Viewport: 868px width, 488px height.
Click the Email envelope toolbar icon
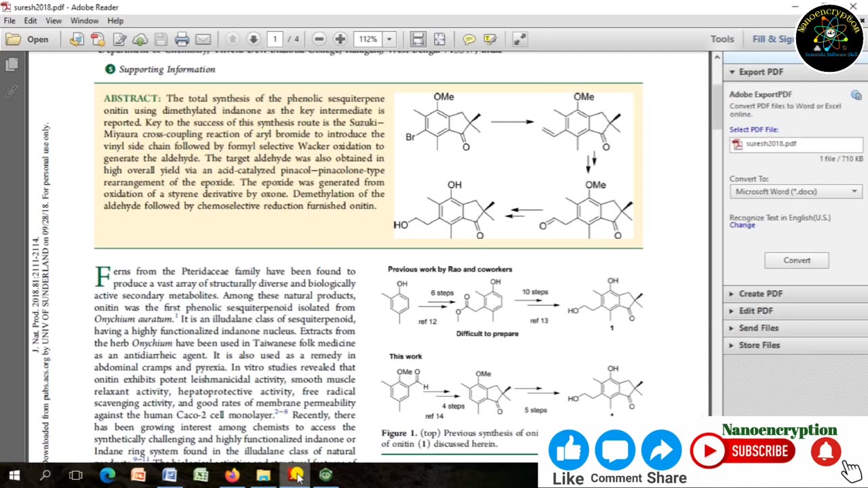[203, 39]
